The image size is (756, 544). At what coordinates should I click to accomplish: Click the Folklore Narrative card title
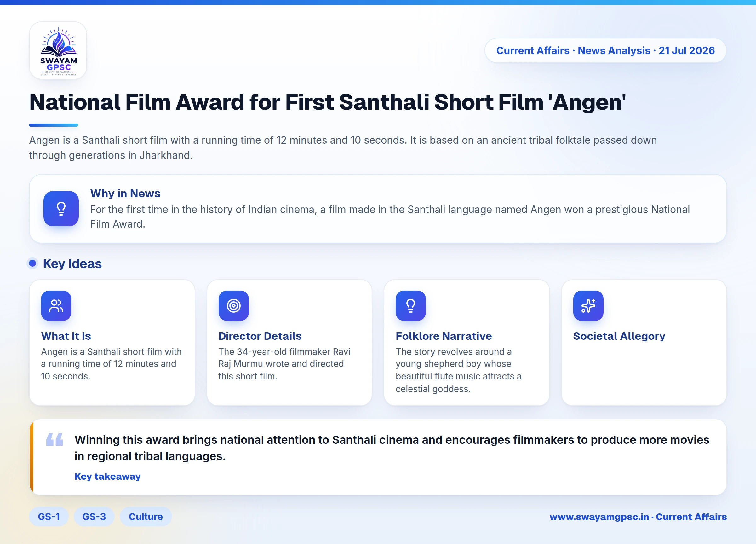coord(444,336)
